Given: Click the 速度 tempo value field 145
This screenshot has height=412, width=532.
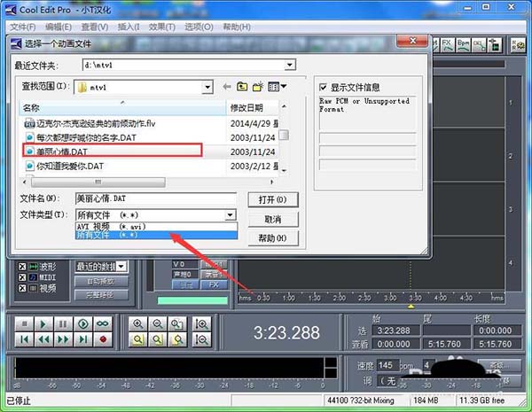Looking at the screenshot, I should (387, 365).
